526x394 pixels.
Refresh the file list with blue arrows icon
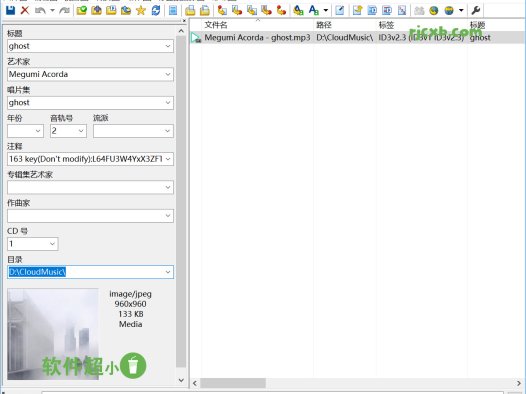tap(156, 10)
